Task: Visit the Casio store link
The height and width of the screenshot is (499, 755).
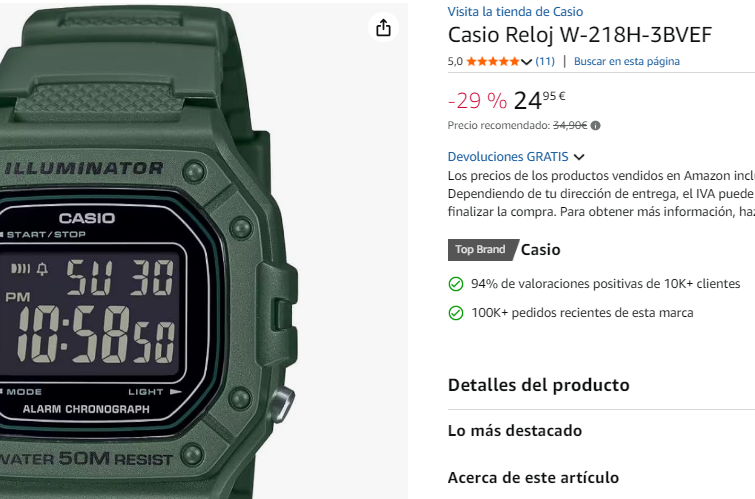Action: [x=515, y=12]
